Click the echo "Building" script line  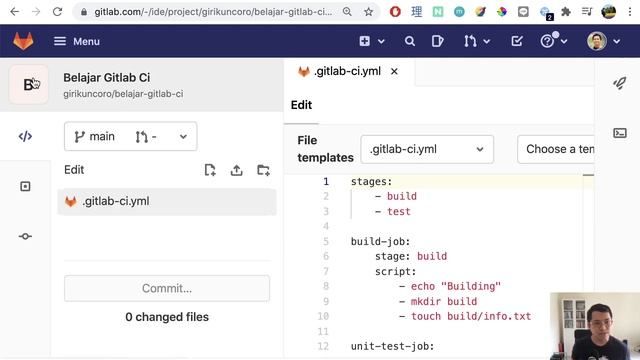pyautogui.click(x=456, y=287)
